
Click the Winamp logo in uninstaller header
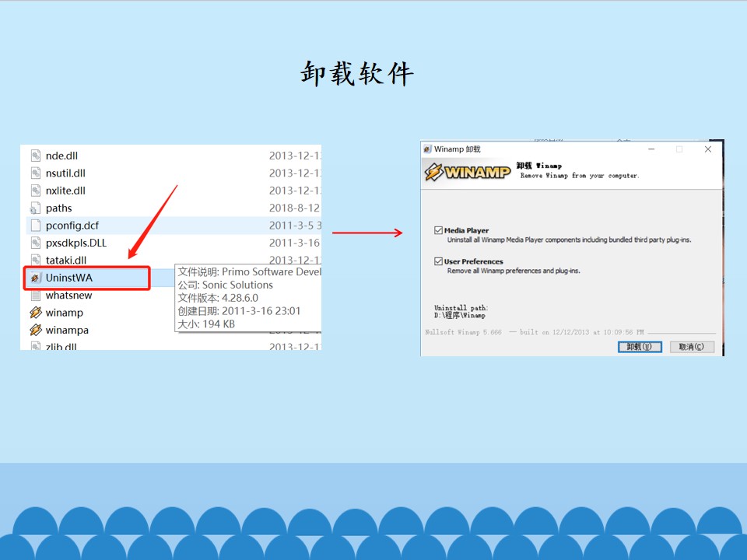pos(468,172)
